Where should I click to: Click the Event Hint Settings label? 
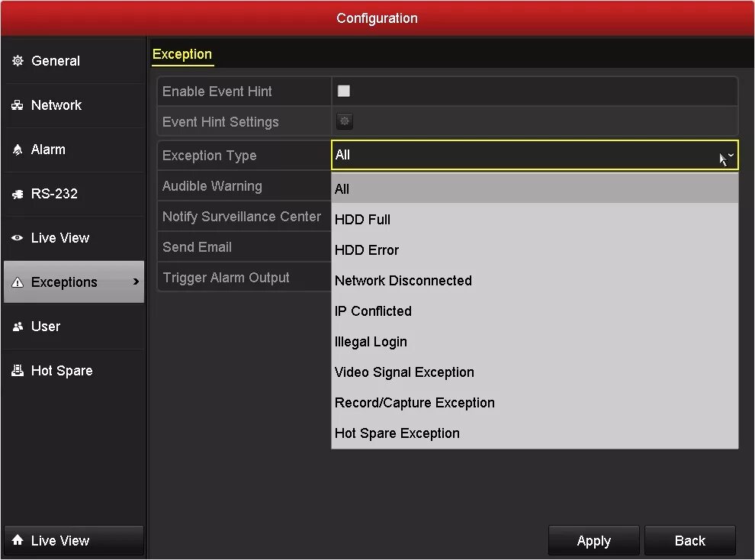tap(220, 122)
